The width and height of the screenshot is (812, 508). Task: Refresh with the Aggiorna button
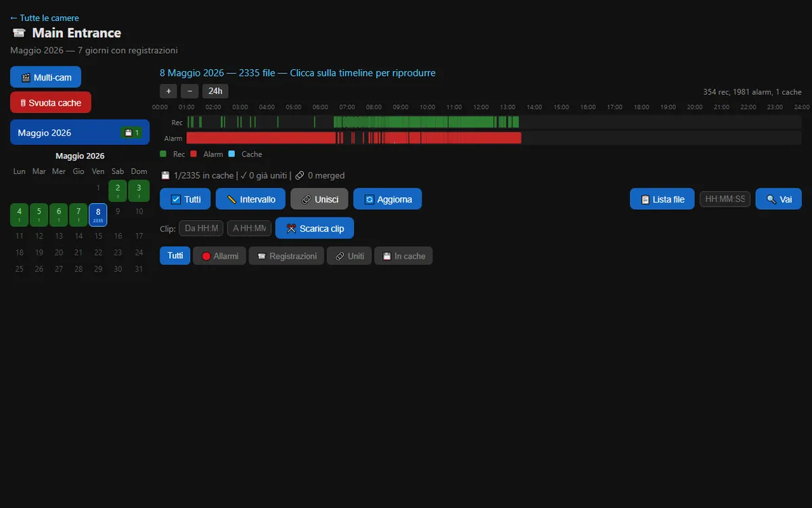tap(388, 199)
